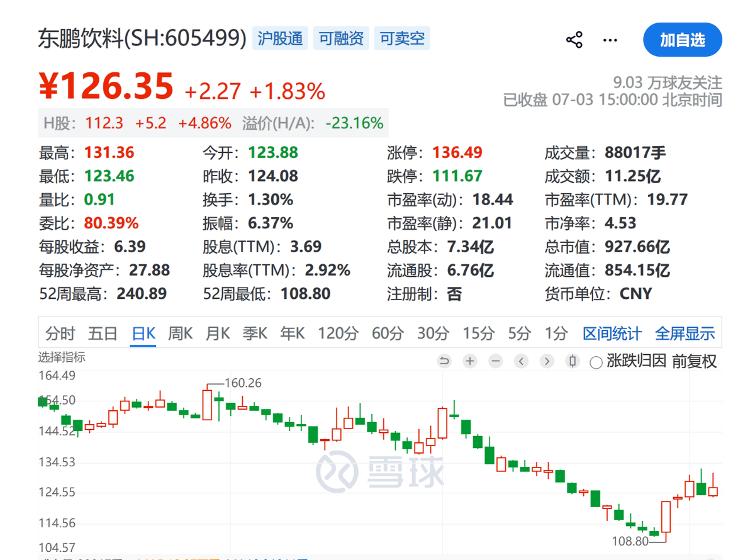
Task: Open the three-dot more options menu
Action: point(610,40)
